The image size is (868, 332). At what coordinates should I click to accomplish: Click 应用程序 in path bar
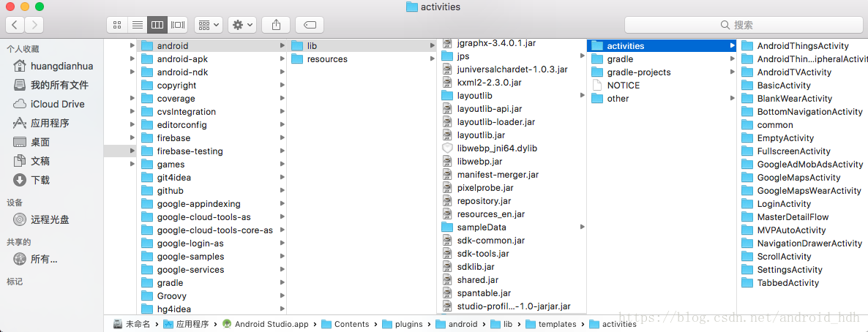click(x=185, y=324)
